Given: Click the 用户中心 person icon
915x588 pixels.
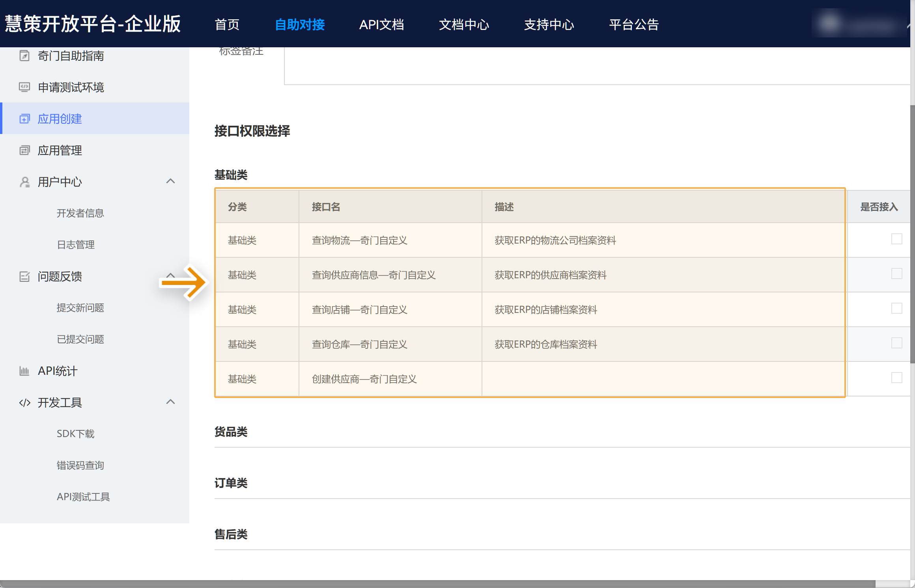Looking at the screenshot, I should click(x=24, y=182).
